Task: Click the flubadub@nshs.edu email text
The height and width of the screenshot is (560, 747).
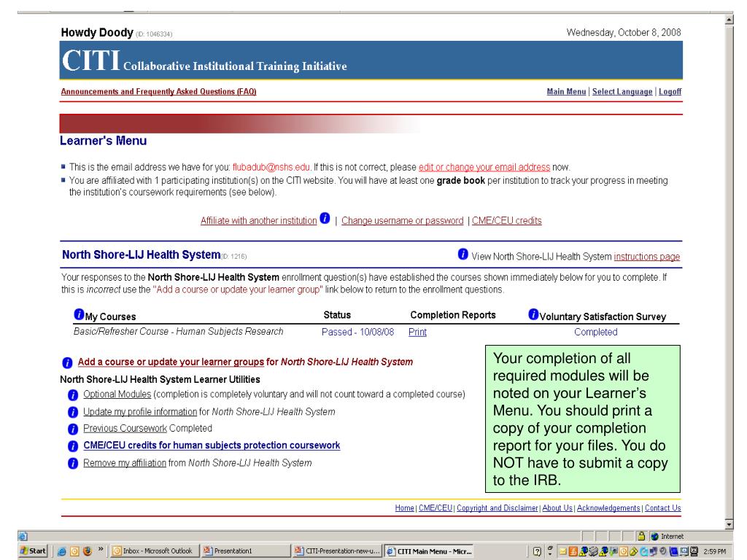Action: coord(271,167)
